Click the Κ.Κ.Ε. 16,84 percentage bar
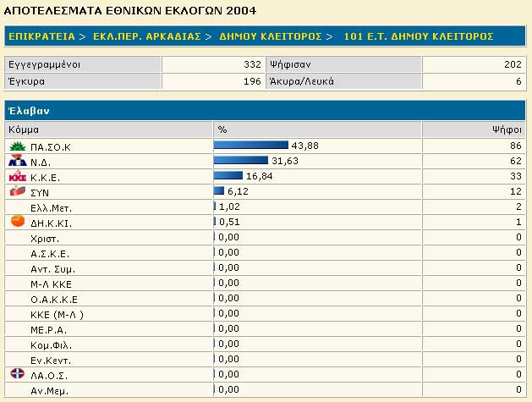 228,176
